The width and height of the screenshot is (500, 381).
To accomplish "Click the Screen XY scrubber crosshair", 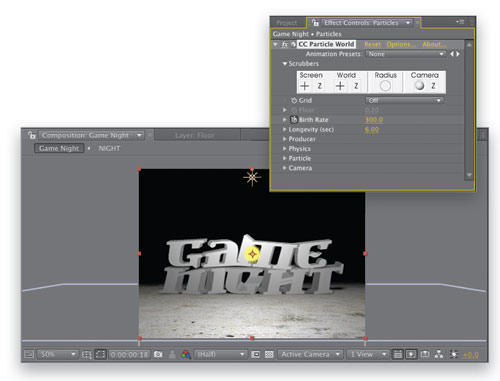I will point(304,86).
